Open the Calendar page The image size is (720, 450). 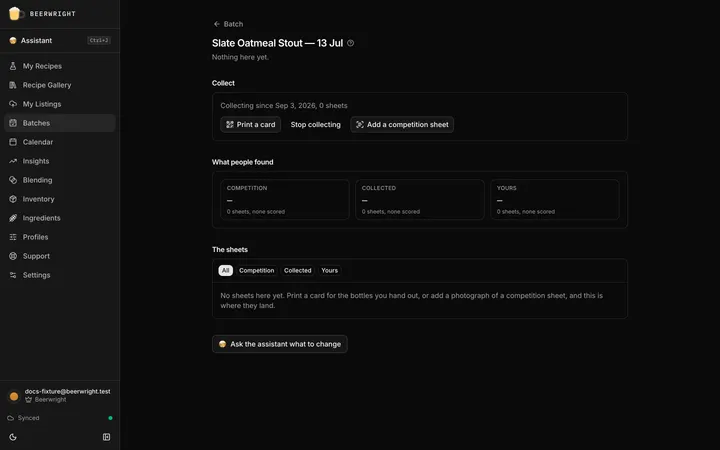pyautogui.click(x=60, y=142)
